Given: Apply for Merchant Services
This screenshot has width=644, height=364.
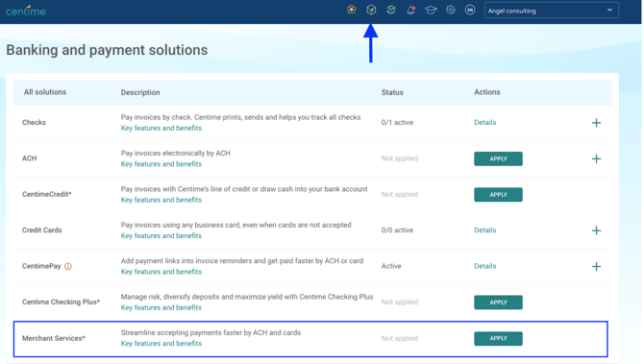Looking at the screenshot, I should (498, 339).
